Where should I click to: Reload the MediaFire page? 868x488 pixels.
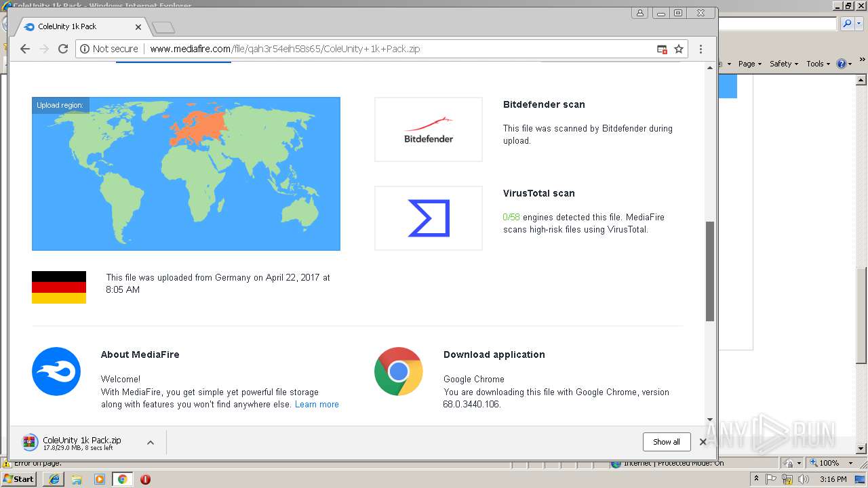coord(63,49)
